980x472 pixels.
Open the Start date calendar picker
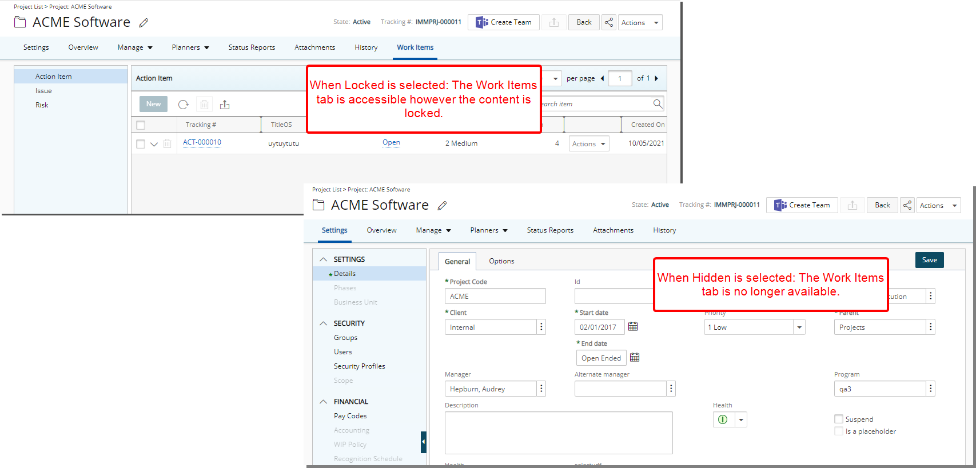coord(633,327)
